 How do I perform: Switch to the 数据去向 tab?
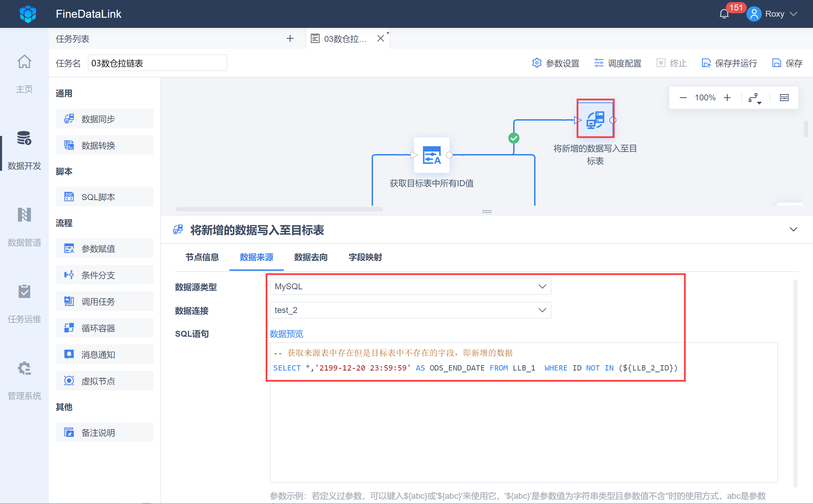click(311, 257)
